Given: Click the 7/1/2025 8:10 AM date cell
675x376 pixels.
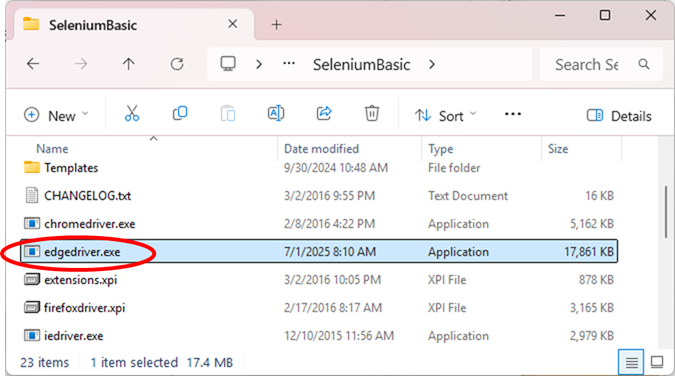Looking at the screenshot, I should (330, 252).
